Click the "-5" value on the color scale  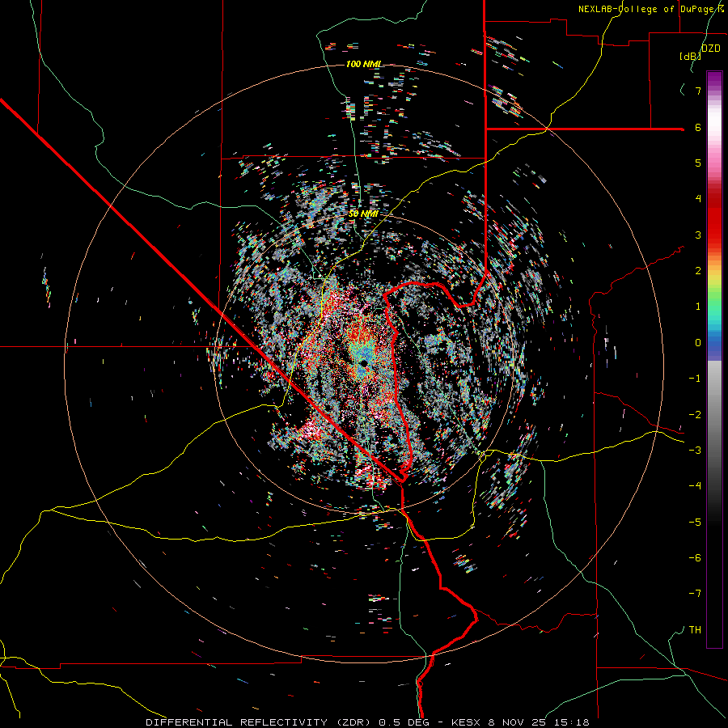(695, 522)
